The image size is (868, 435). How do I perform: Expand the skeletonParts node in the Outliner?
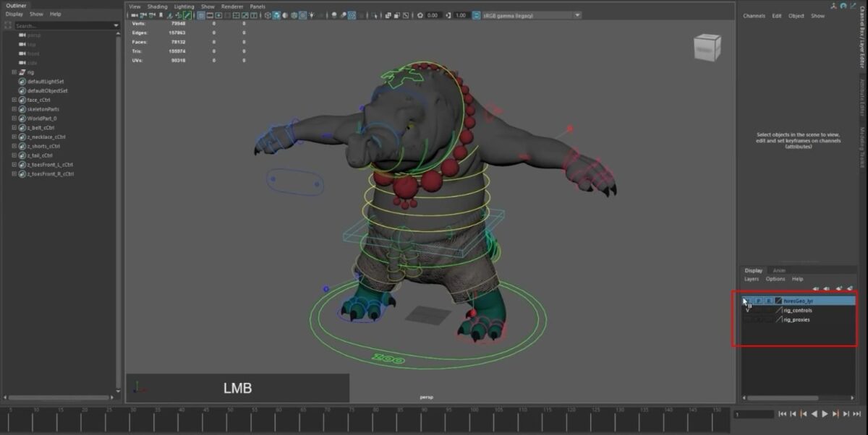pyautogui.click(x=13, y=109)
